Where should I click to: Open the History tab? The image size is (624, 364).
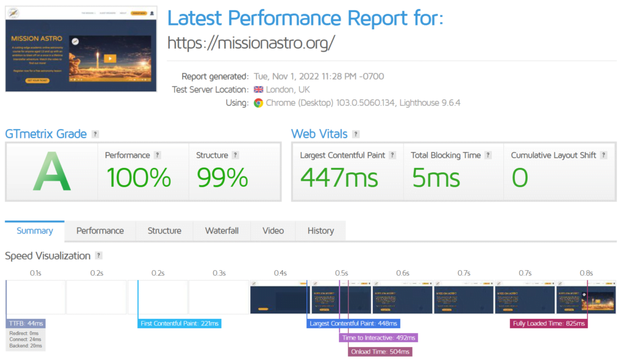click(x=321, y=231)
